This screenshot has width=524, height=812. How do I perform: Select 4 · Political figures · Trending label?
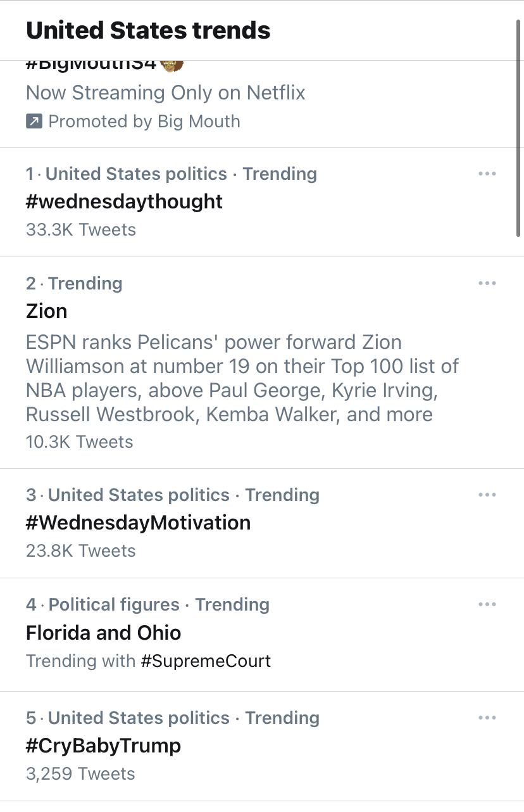(147, 605)
